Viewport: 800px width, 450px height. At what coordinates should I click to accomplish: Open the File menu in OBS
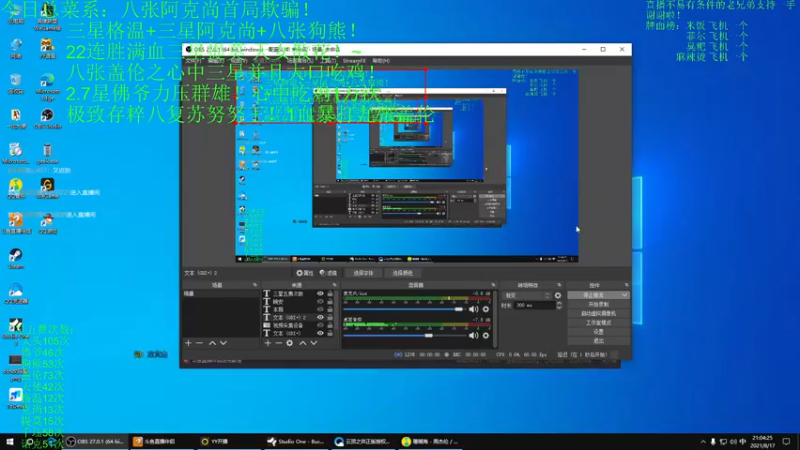193,61
